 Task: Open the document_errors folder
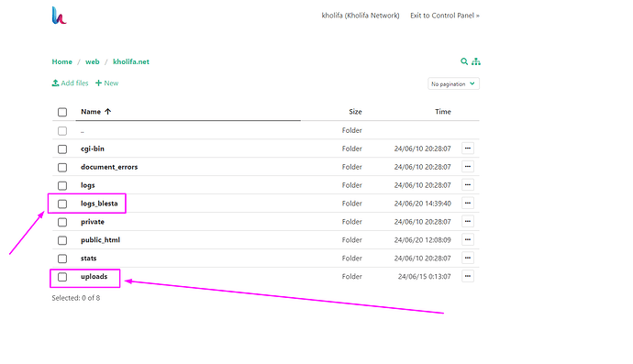109,167
